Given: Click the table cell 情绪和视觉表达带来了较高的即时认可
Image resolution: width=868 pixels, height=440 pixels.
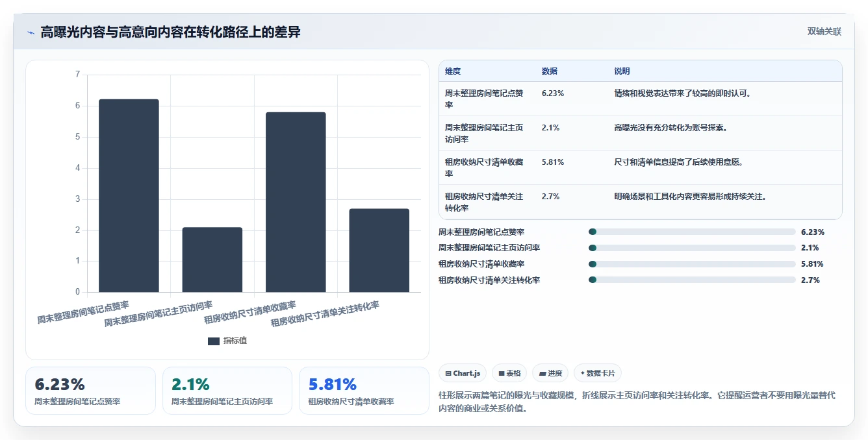Looking at the screenshot, I should point(683,93).
